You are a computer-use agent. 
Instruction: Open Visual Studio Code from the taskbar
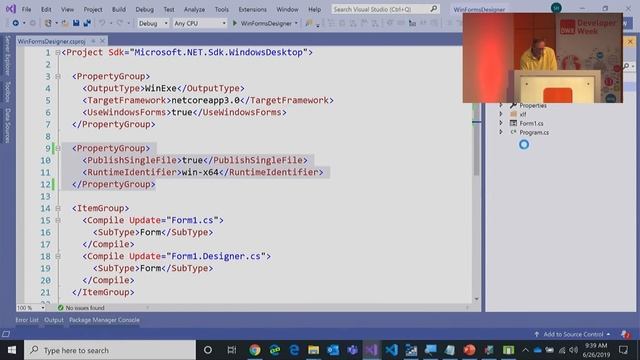(x=391, y=350)
